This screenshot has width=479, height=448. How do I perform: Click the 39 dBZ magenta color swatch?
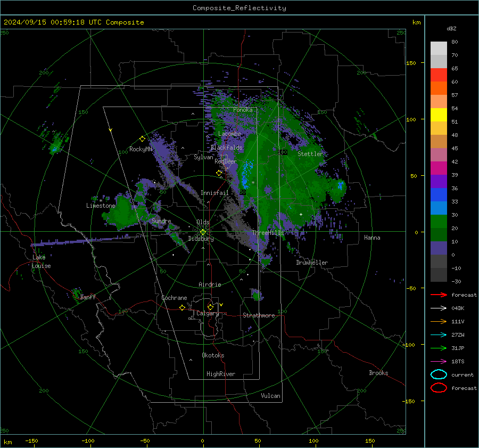tap(439, 168)
